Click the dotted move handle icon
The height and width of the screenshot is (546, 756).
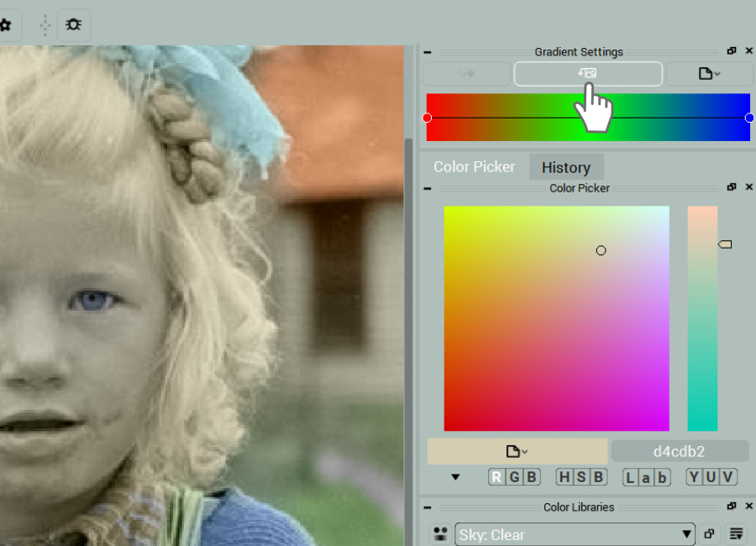[x=45, y=25]
